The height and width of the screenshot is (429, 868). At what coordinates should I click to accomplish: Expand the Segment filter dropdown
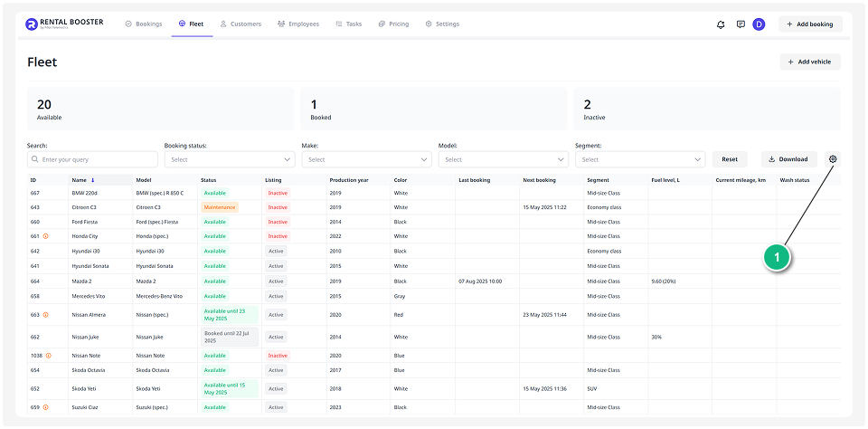(640, 159)
